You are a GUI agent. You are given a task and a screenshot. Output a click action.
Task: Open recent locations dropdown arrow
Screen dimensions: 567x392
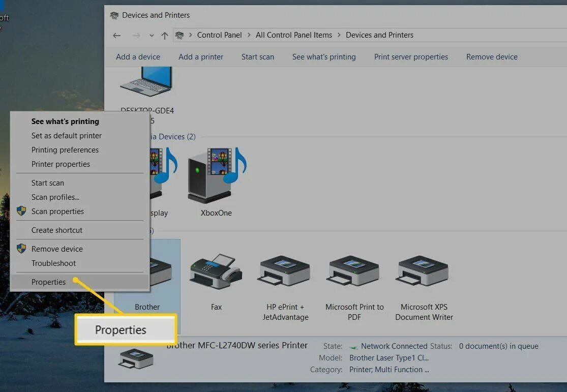pos(152,36)
